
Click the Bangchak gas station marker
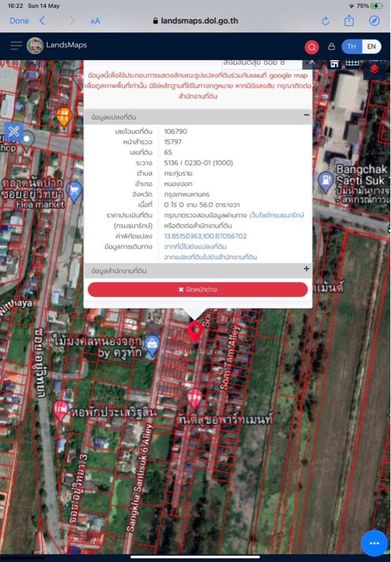326,182
